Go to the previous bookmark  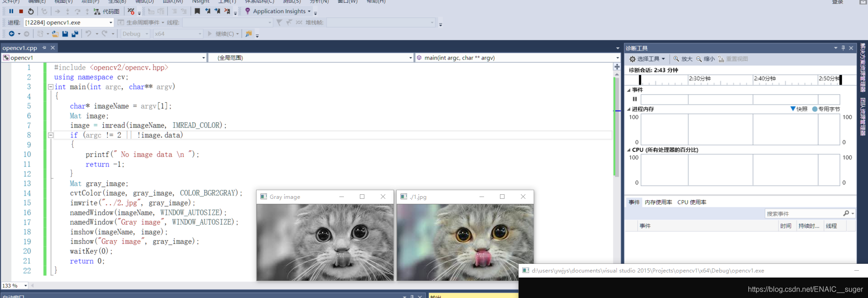(207, 11)
